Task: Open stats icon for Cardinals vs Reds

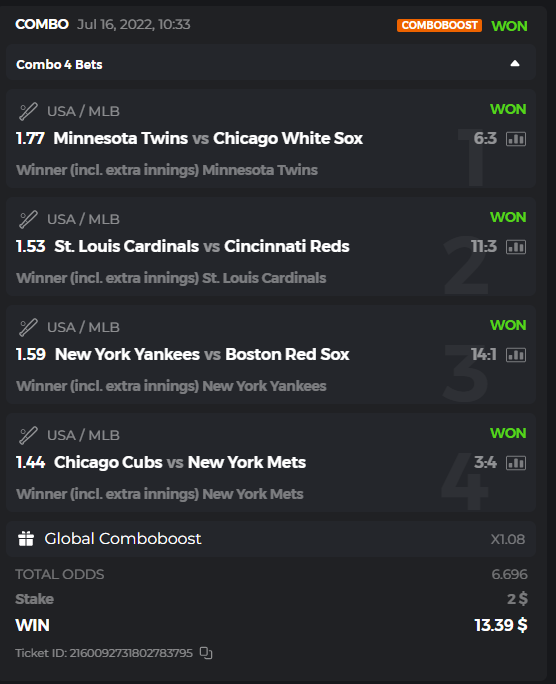Action: point(515,247)
